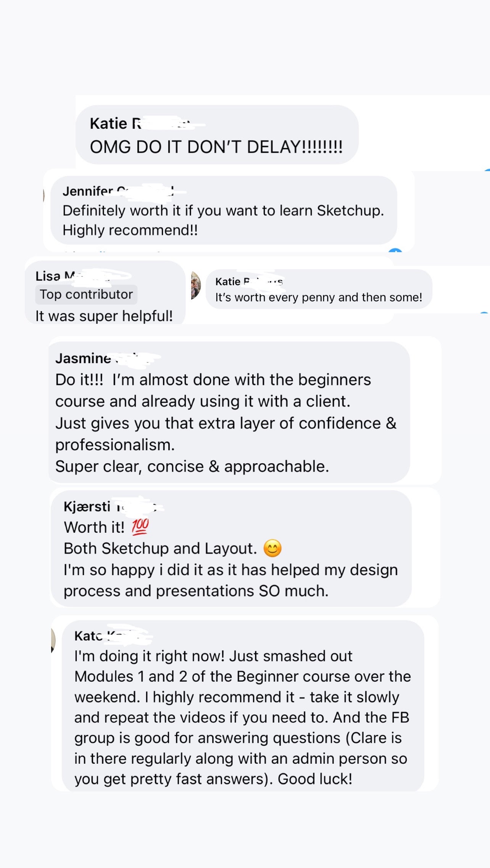Open Jasmine's profile name link

83,358
